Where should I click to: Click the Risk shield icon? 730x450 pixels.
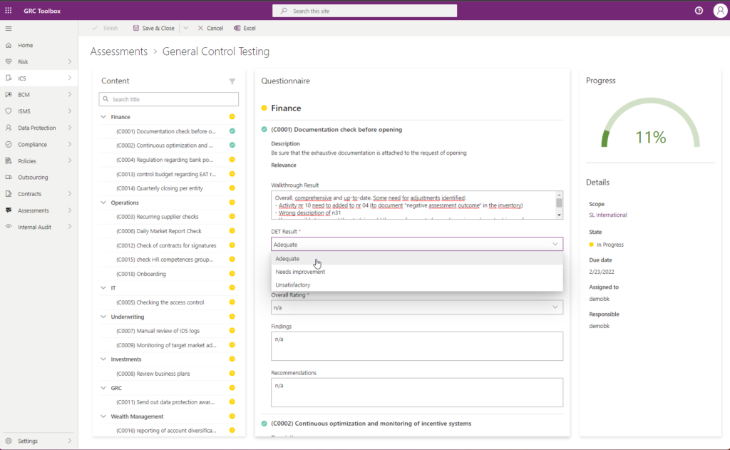coord(8,61)
